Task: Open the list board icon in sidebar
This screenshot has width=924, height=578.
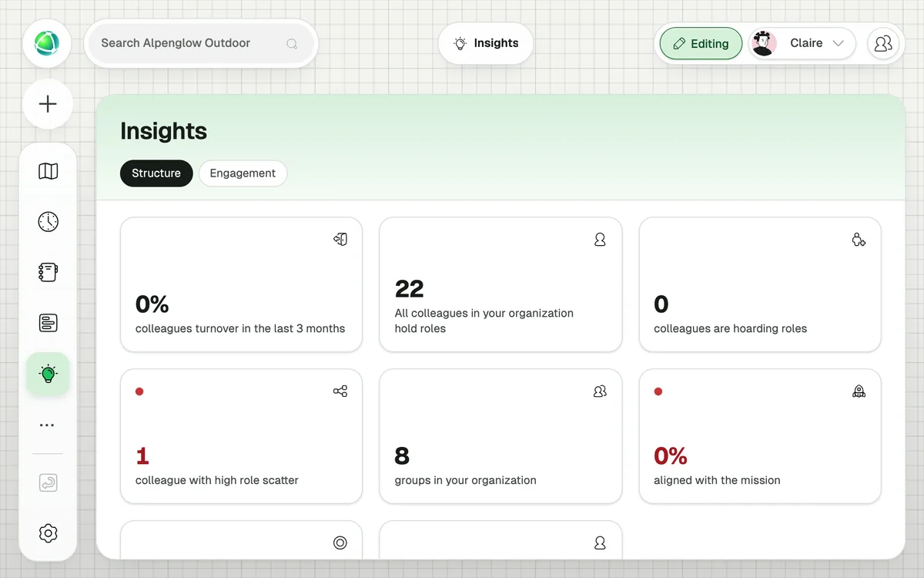Action: click(48, 323)
